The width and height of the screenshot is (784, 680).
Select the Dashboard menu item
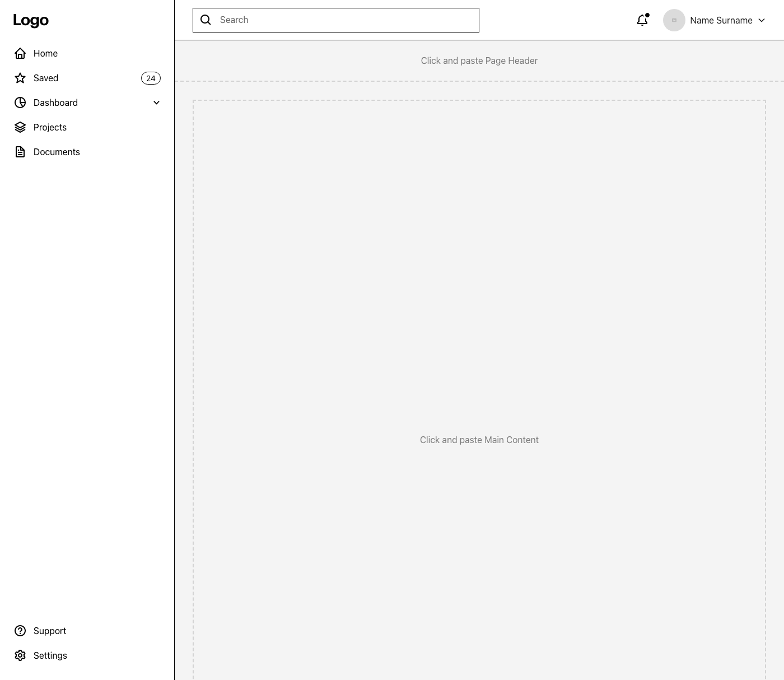click(87, 103)
